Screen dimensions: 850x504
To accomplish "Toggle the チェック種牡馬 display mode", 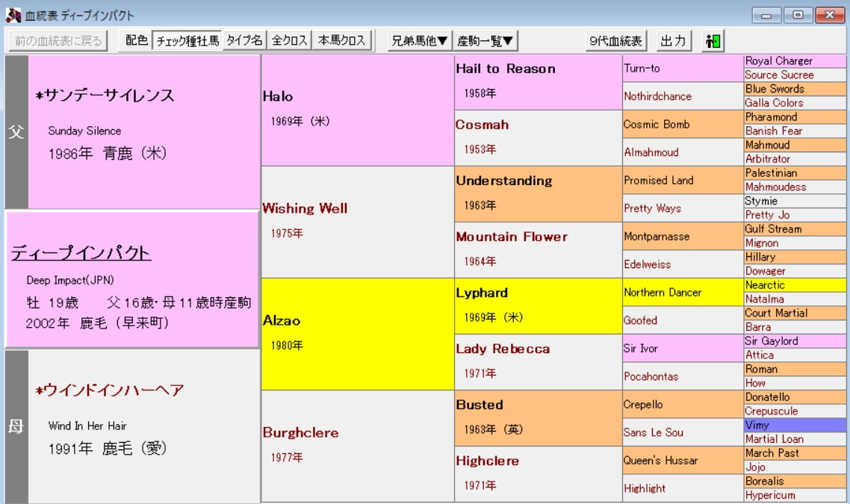I will [x=187, y=41].
